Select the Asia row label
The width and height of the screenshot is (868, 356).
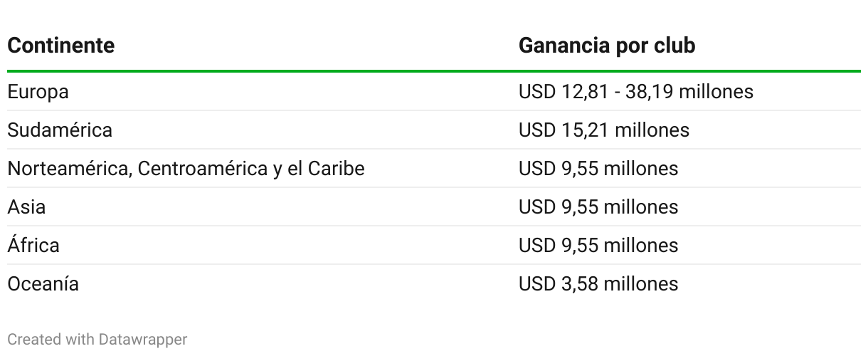point(26,207)
